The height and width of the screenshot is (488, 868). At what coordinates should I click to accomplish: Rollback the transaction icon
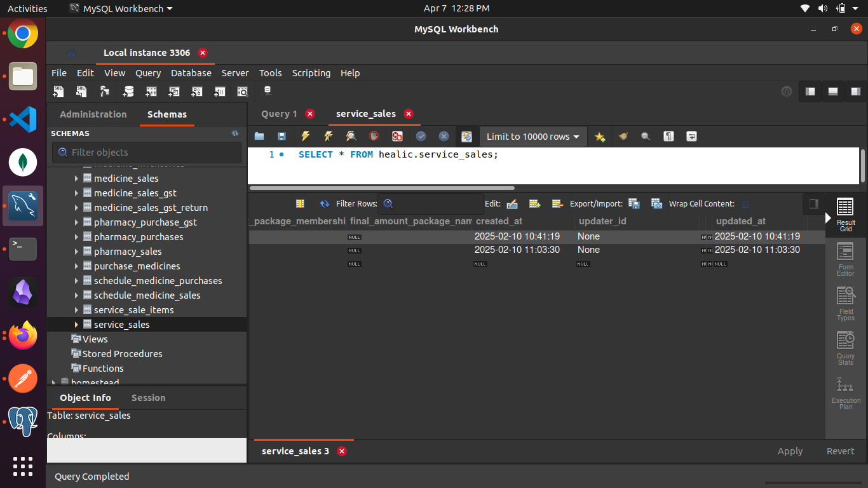pyautogui.click(x=444, y=136)
